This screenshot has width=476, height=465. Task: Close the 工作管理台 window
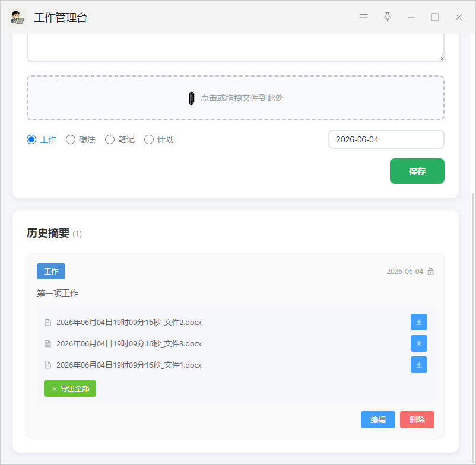[459, 17]
